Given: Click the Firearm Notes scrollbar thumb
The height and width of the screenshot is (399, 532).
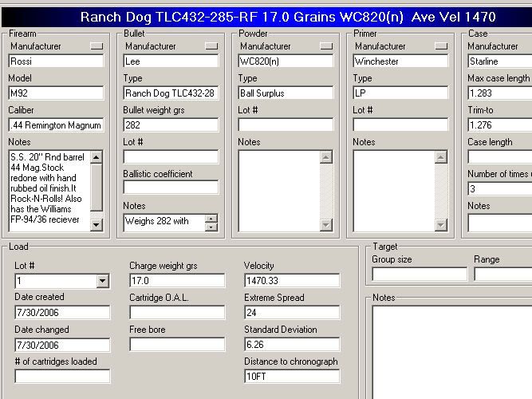Looking at the screenshot, I should click(97, 188).
